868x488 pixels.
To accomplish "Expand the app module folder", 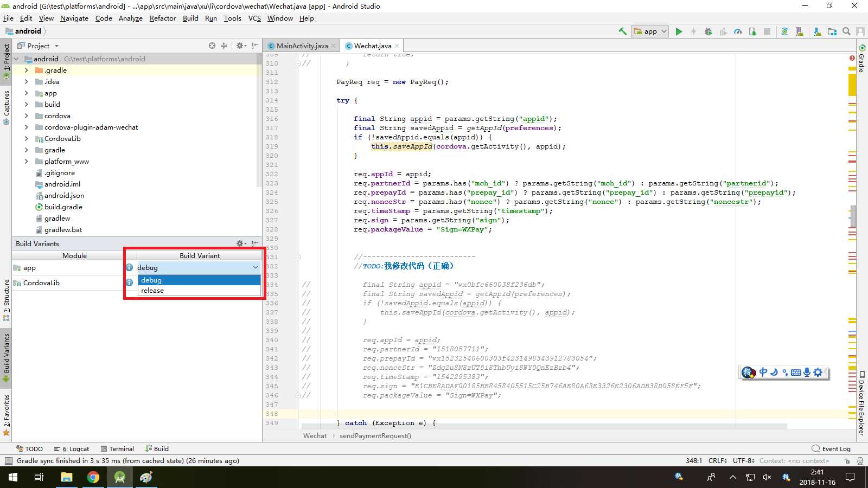I will (26, 93).
